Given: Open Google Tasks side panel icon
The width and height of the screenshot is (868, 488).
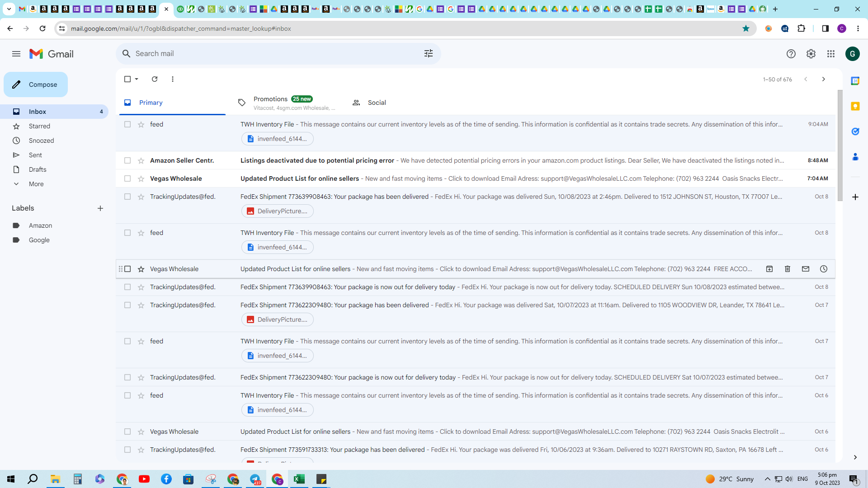Looking at the screenshot, I should click(855, 131).
